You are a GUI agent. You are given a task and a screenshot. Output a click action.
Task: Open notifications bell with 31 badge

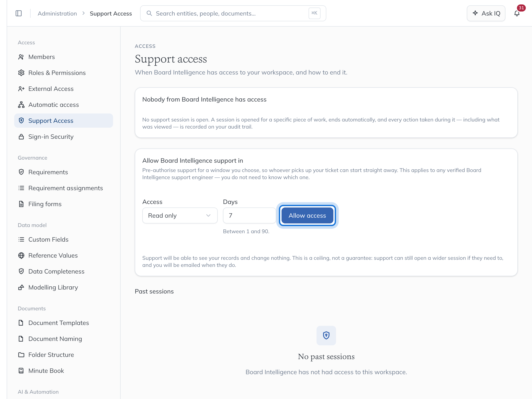(x=517, y=13)
